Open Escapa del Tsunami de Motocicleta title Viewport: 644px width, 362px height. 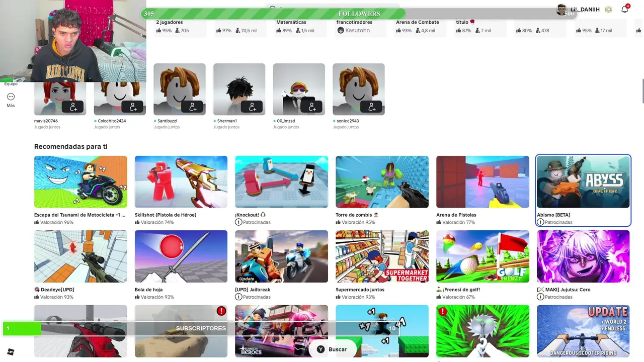coord(80,215)
